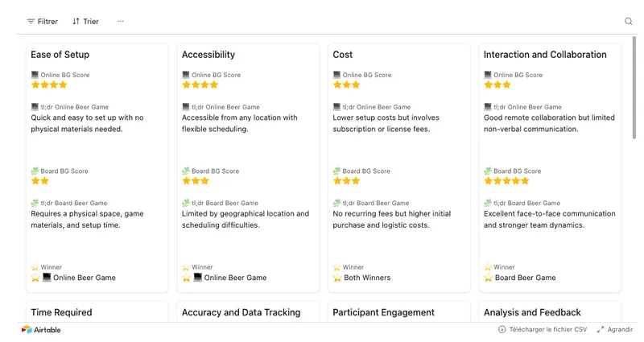Click the star rating under Cost Online BG Score
644x342 pixels.
click(x=346, y=85)
